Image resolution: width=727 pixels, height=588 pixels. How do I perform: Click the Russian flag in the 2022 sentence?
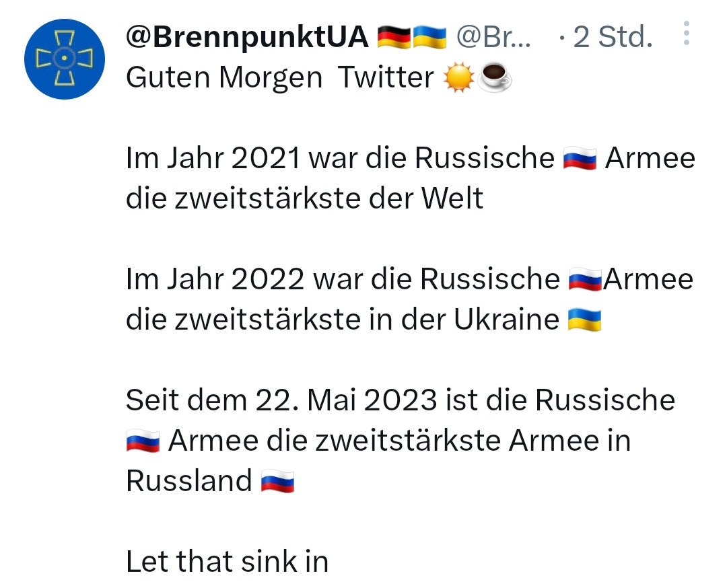[585, 281]
